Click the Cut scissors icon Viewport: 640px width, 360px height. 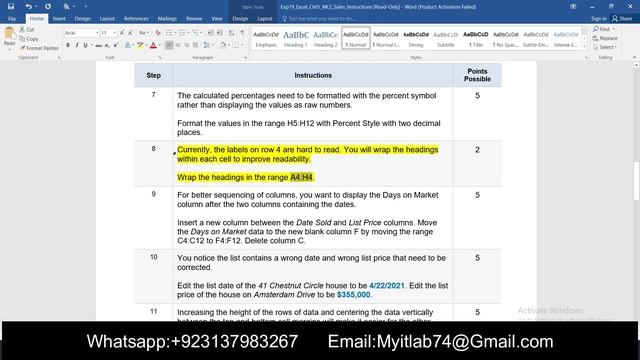(22, 29)
